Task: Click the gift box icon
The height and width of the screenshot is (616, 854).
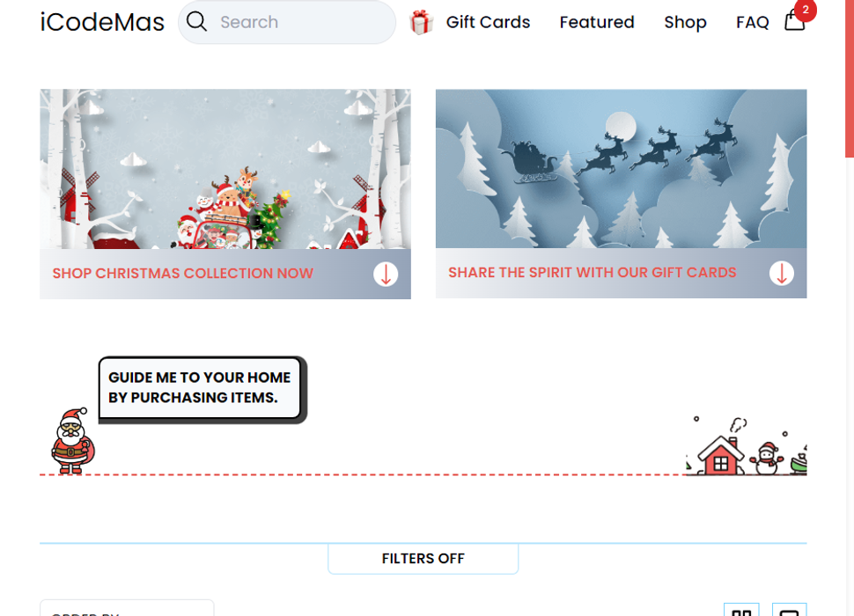Action: 421,22
